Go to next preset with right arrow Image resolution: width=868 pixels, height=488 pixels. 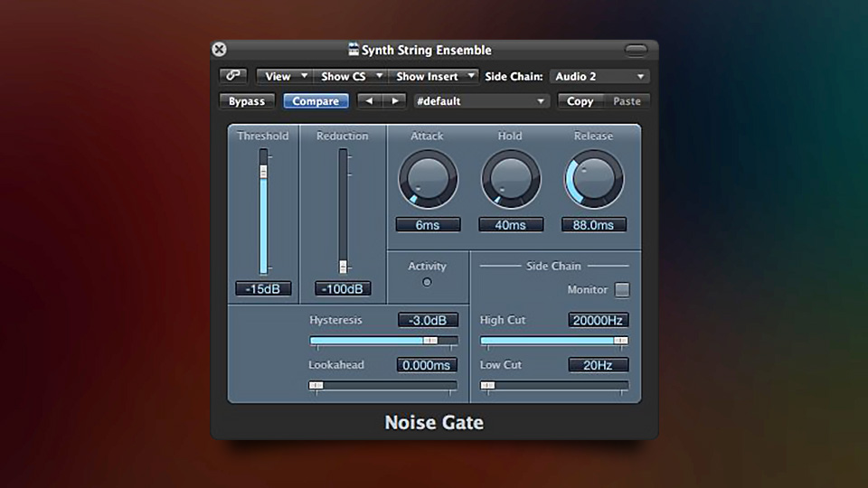pos(395,101)
